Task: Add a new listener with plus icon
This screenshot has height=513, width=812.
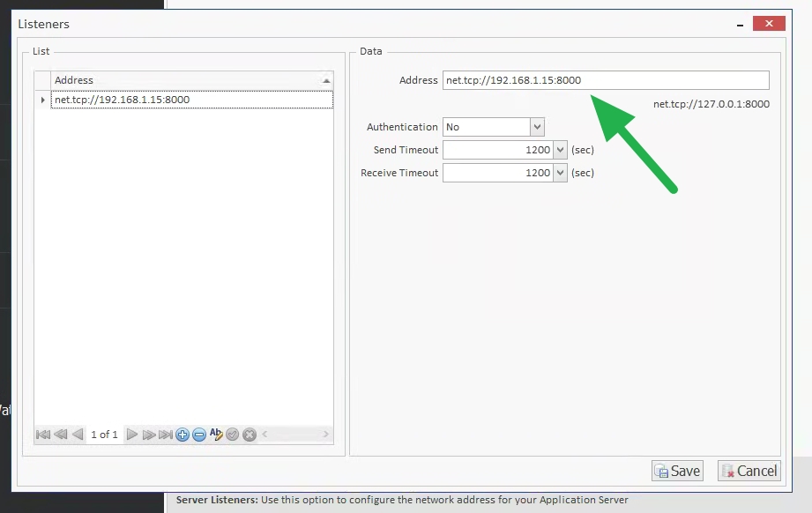Action: click(x=183, y=435)
